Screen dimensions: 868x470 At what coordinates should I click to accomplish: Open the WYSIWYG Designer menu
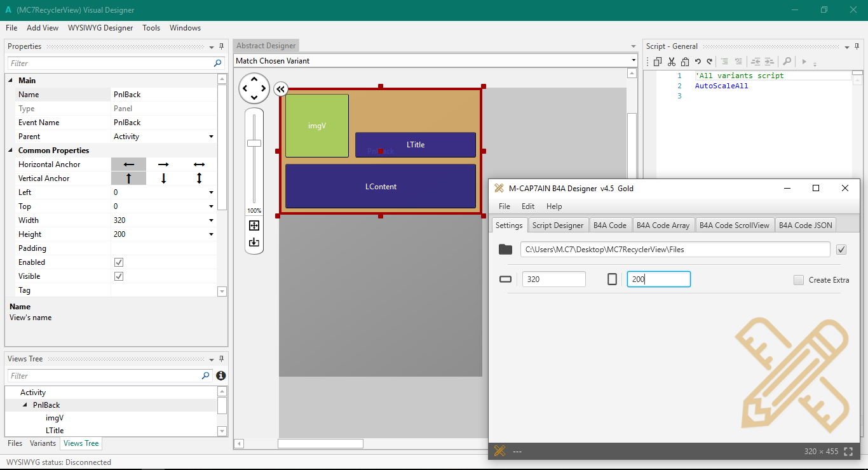pos(100,28)
